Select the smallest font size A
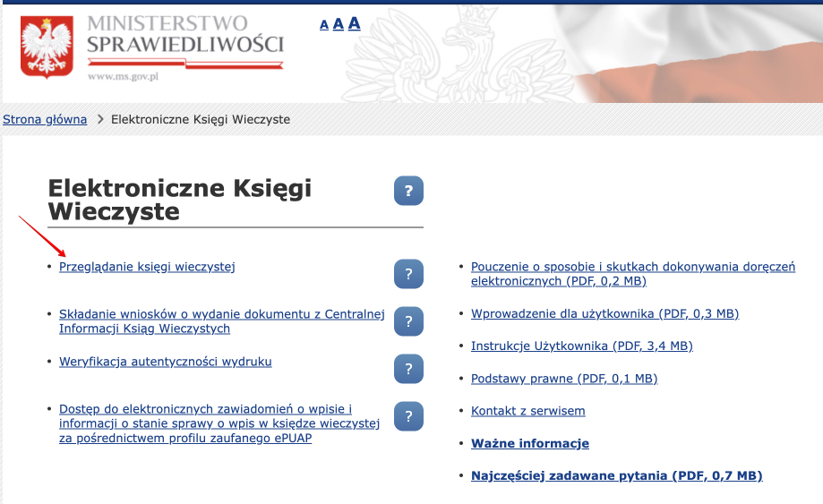This screenshot has width=823, height=504. coord(324,25)
